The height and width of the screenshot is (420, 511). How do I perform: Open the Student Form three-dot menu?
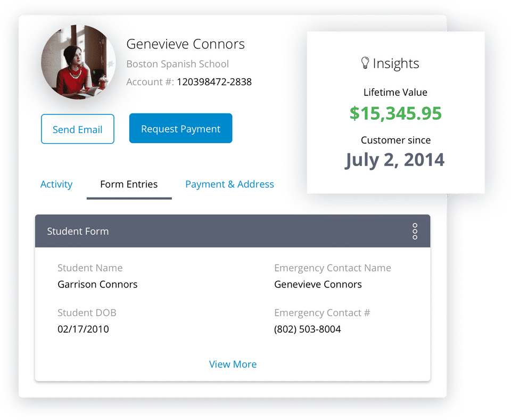415,231
